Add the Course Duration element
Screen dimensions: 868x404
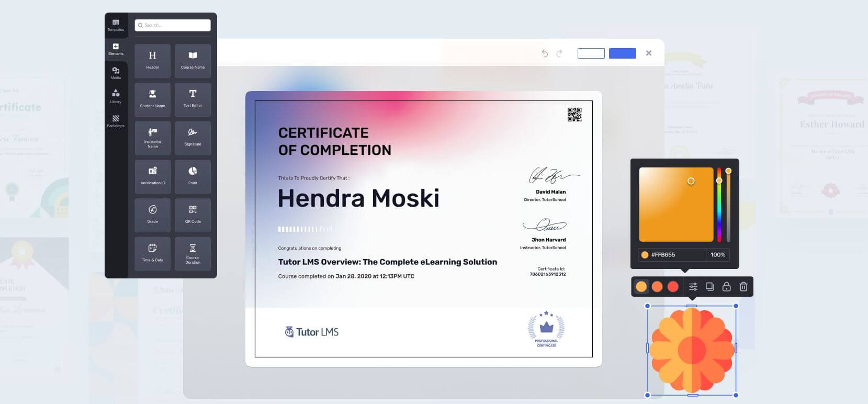[193, 254]
